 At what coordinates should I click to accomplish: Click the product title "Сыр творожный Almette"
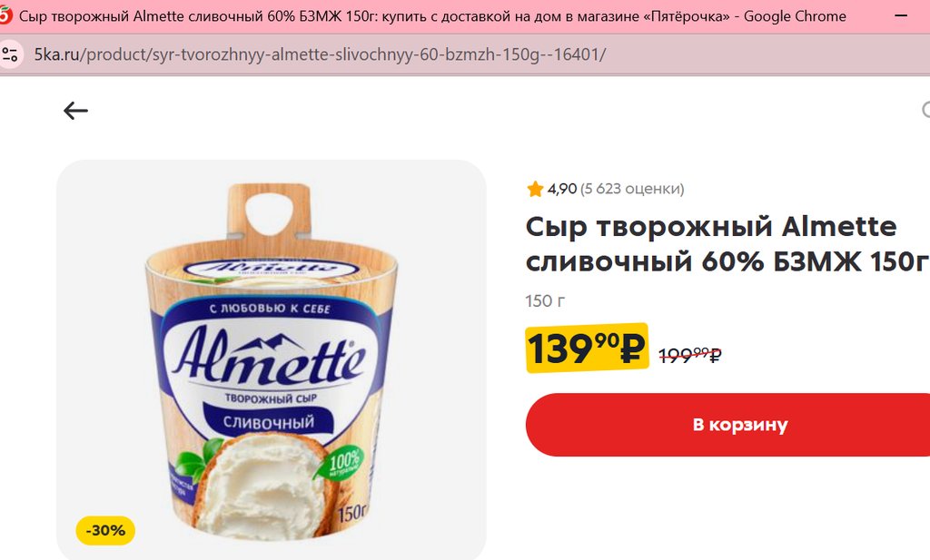(x=710, y=226)
